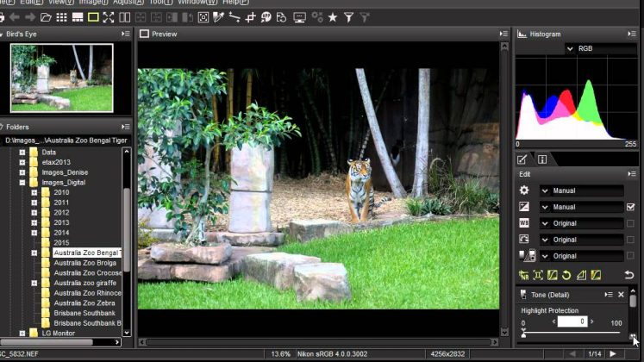Viewport: 644px width, 362px height.
Task: Open the Preview panel options menu
Action: [503, 34]
